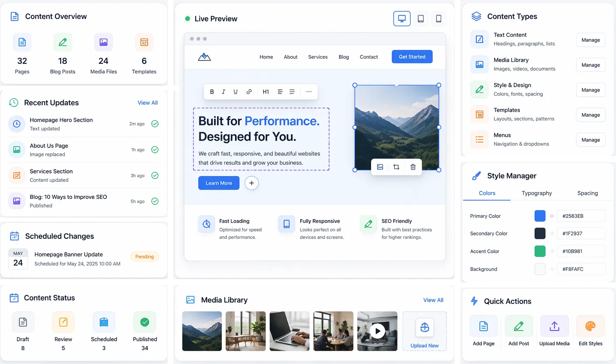Manage Style & Design content type
Viewport: 616px width, 364px height.
591,90
